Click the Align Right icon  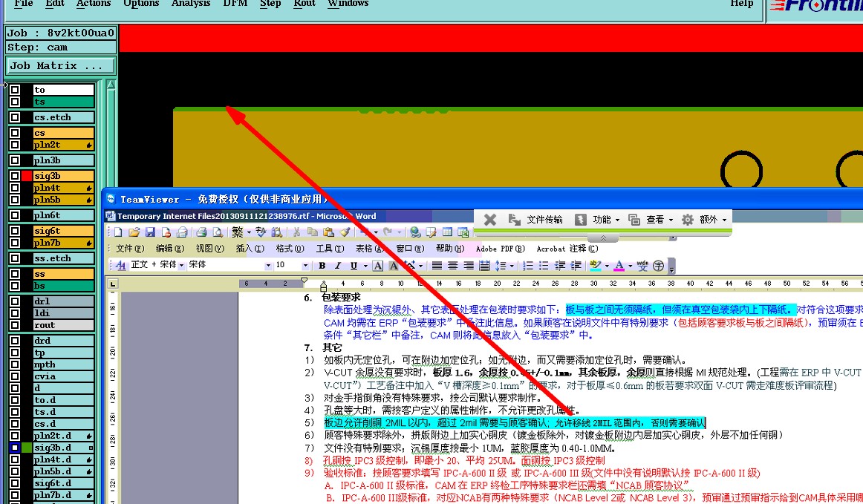click(469, 266)
